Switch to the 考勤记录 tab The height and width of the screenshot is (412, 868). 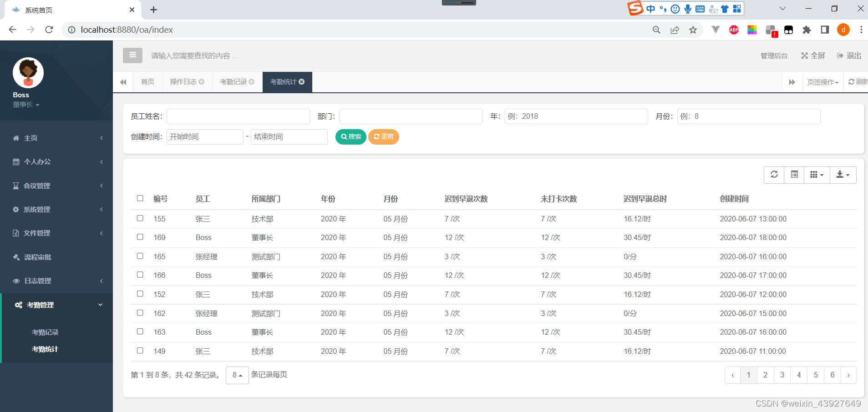click(x=233, y=81)
